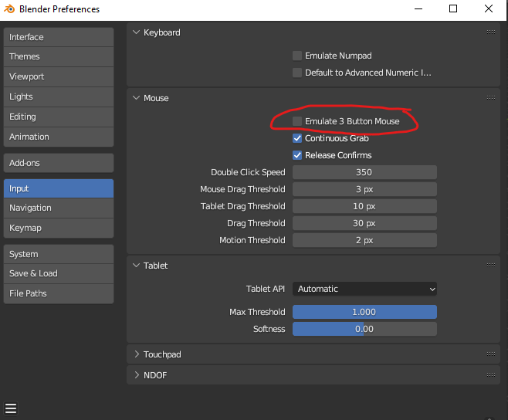Go to Viewport preferences

tap(59, 76)
